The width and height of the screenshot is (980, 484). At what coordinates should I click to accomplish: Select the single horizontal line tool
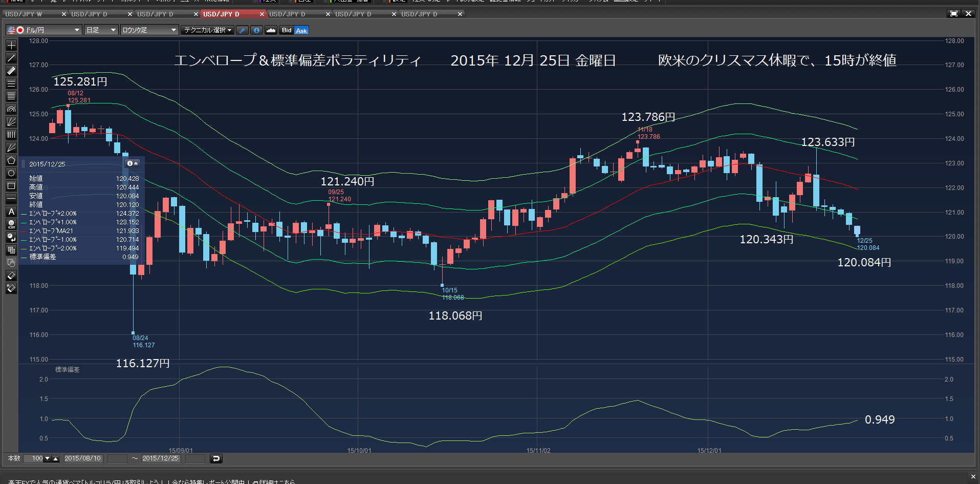[11, 199]
